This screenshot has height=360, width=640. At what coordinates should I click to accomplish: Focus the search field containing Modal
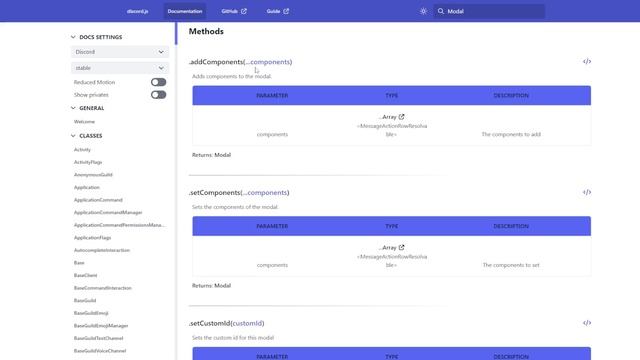coord(489,11)
